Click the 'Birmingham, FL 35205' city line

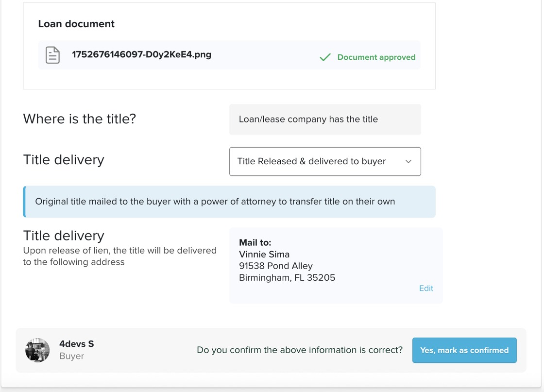pyautogui.click(x=287, y=278)
